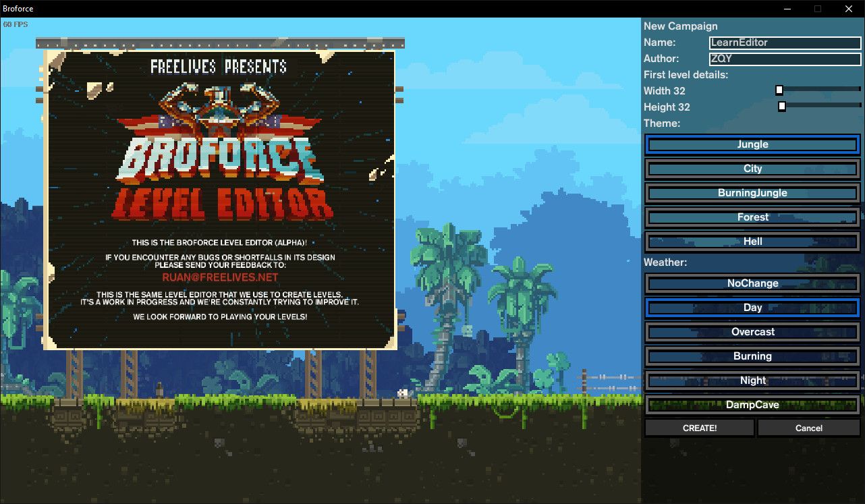Cancel the new campaign
This screenshot has height=504, width=865.
(808, 428)
